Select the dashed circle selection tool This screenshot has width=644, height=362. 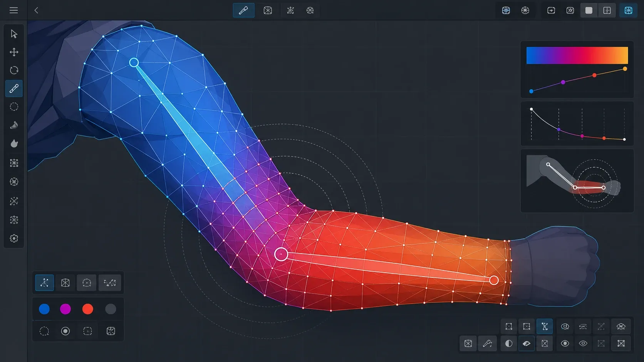(14, 107)
